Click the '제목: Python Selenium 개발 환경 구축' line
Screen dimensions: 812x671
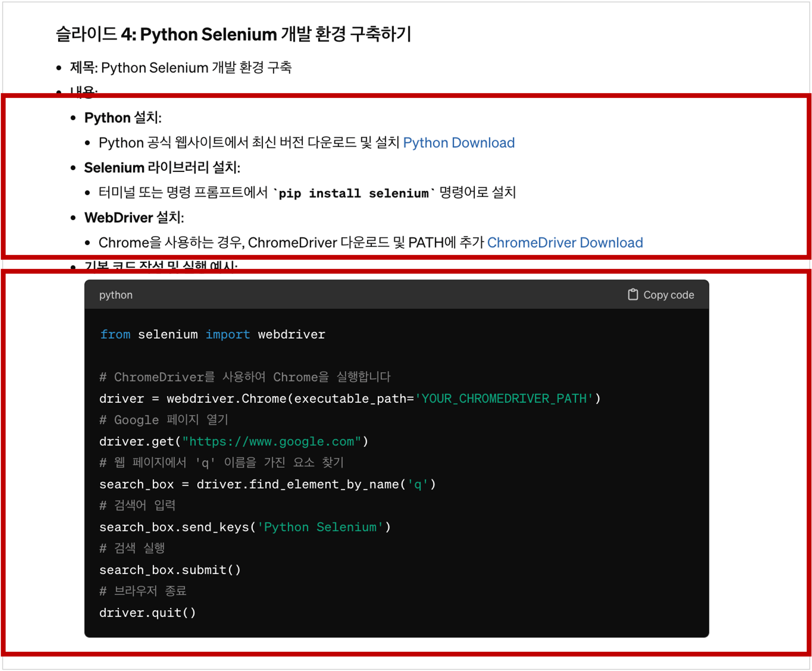tap(181, 68)
